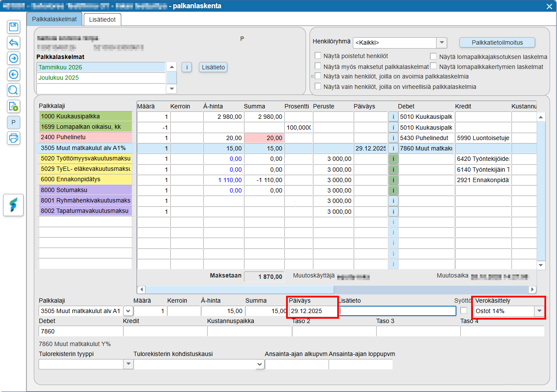Click the undo arrow icon

click(13, 42)
